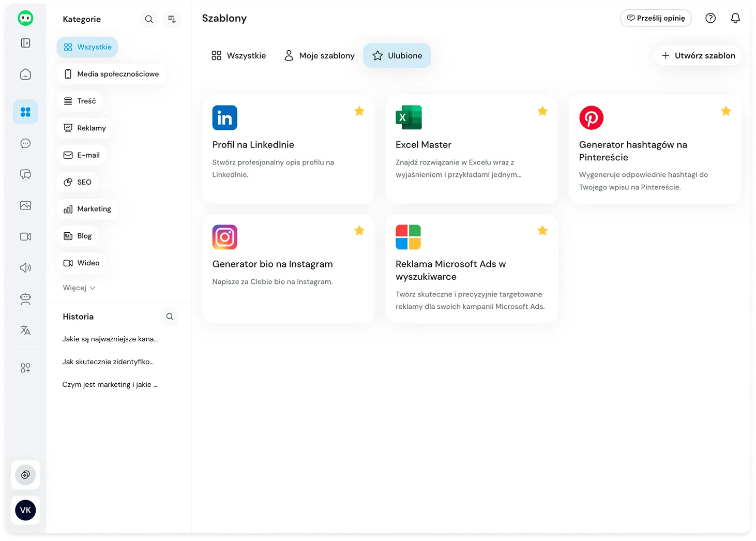Viewport: 756px width, 541px height.
Task: Open the Excel Master template title
Action: [424, 145]
